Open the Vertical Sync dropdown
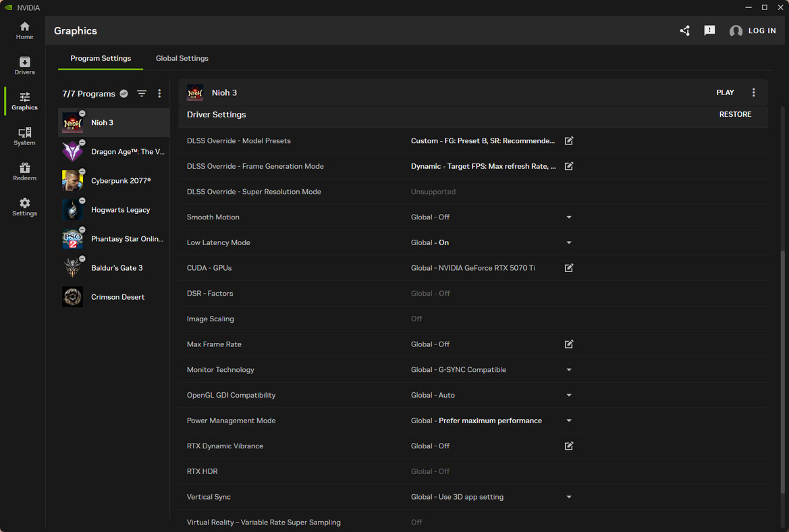The image size is (789, 532). pos(569,498)
